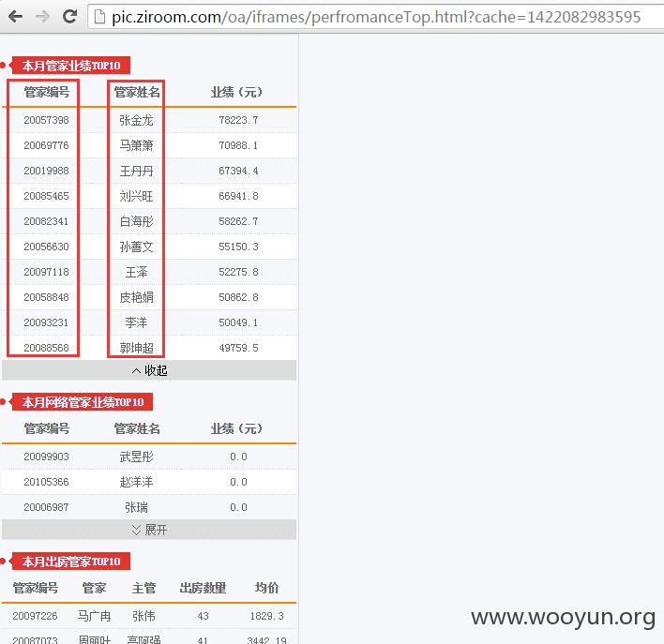Collapse the list with 收起 bar
Image resolution: width=664 pixels, height=644 pixels.
tap(149, 370)
